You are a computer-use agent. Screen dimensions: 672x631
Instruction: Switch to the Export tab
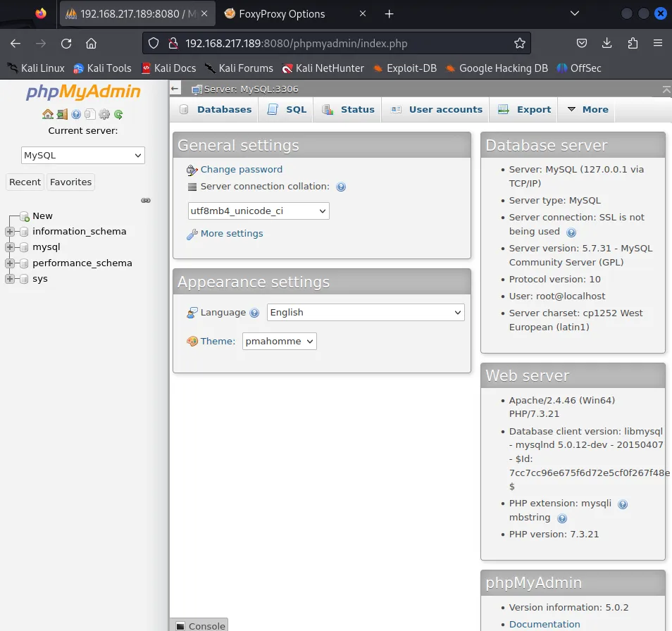525,110
